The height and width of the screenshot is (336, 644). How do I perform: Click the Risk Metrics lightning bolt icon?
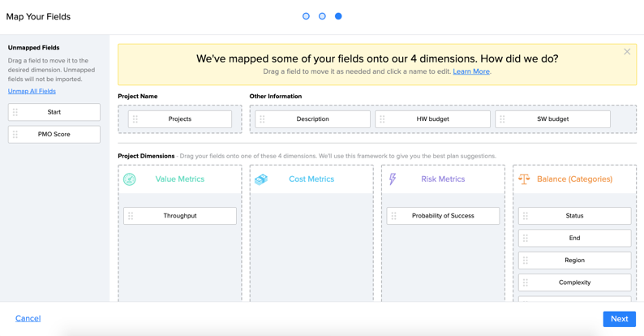[x=393, y=179]
